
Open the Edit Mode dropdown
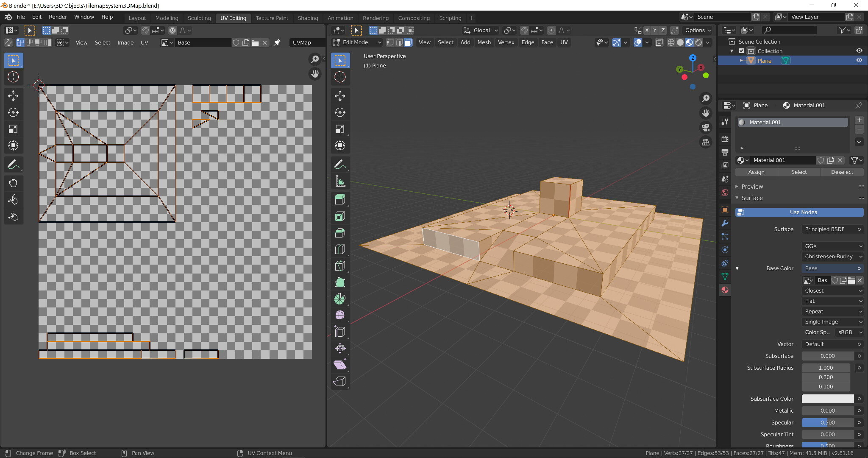(357, 42)
